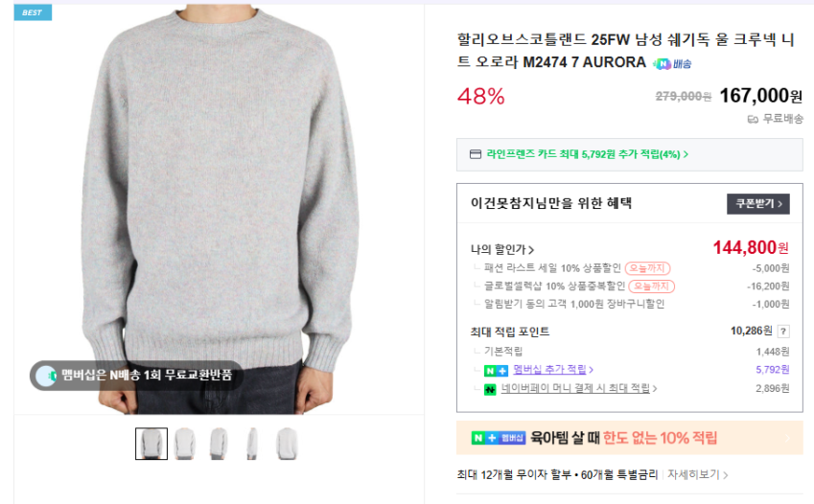This screenshot has width=814, height=504.
Task: Open 자세히보기 for installment details
Action: click(x=697, y=474)
